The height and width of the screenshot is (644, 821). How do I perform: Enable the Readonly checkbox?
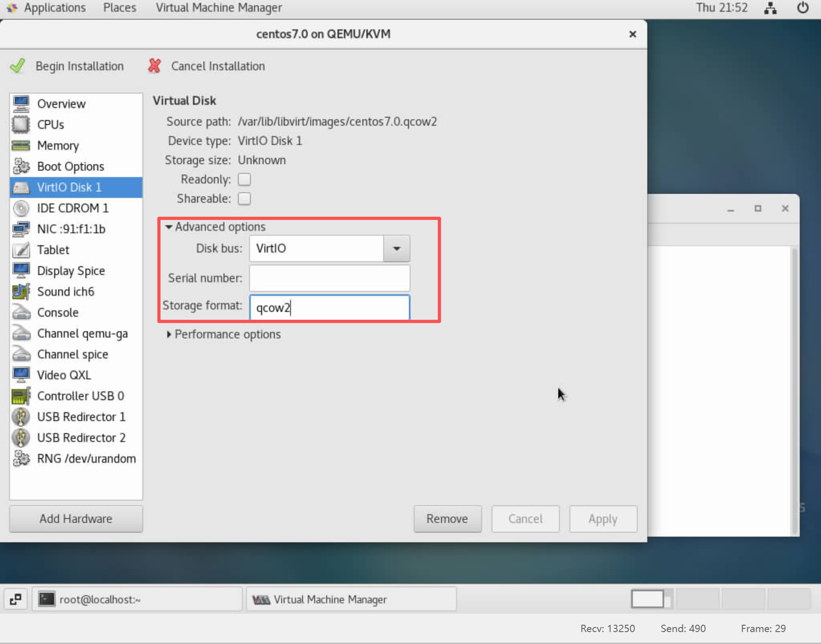[244, 179]
